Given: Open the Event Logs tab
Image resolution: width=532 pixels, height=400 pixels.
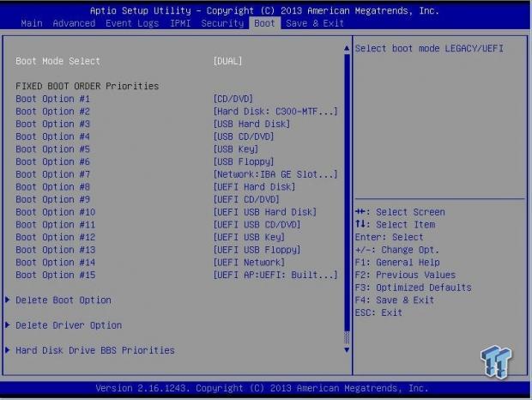Looking at the screenshot, I should (132, 23).
